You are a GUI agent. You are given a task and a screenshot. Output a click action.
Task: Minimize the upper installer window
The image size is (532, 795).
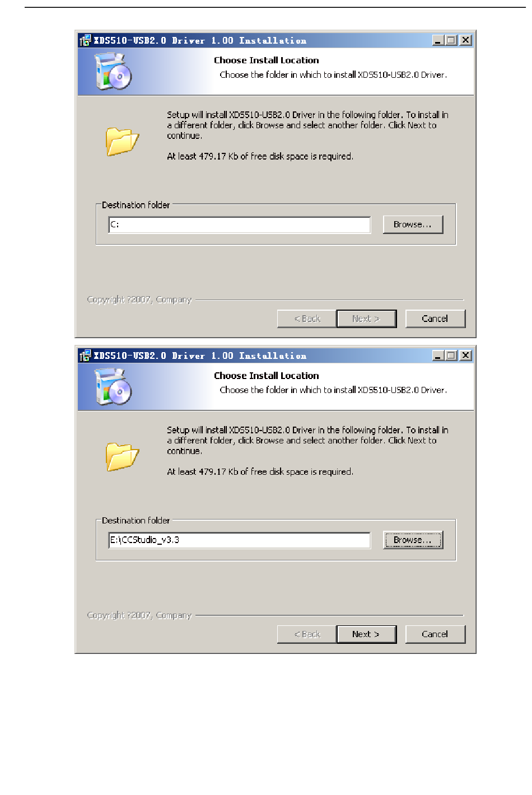pyautogui.click(x=438, y=40)
